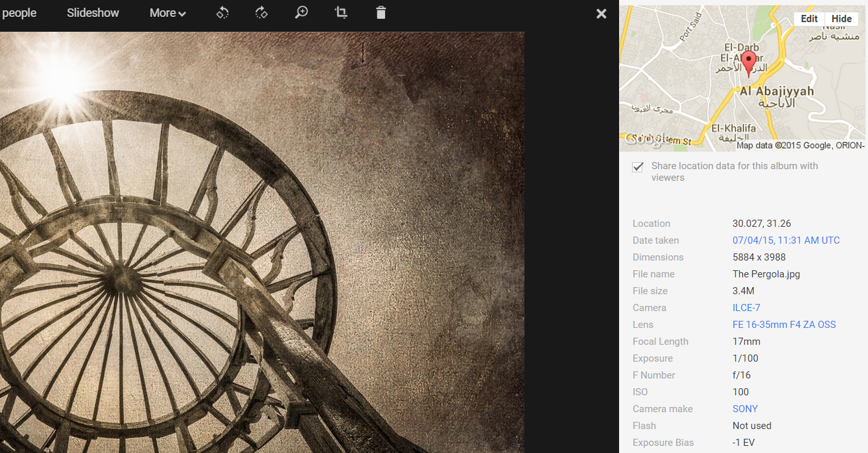The image size is (868, 453).
Task: Click the magnifier zoom icon
Action: point(301,13)
